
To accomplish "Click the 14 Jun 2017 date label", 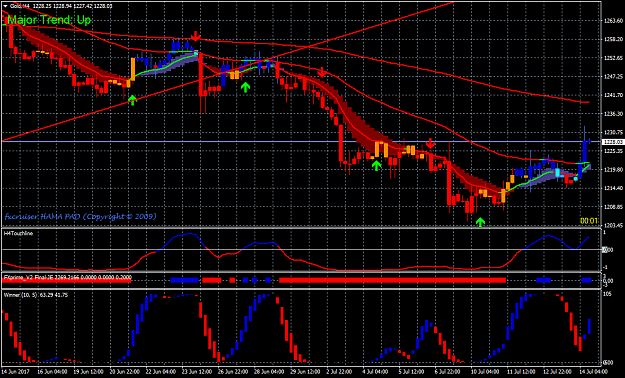I will coord(16,372).
